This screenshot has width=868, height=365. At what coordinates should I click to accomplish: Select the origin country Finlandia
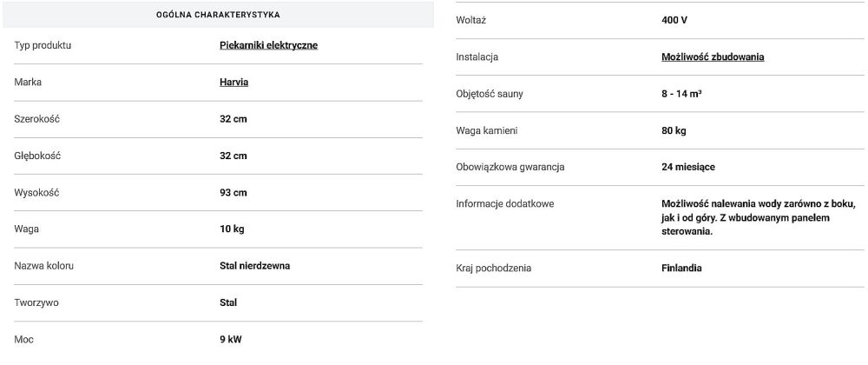point(681,269)
